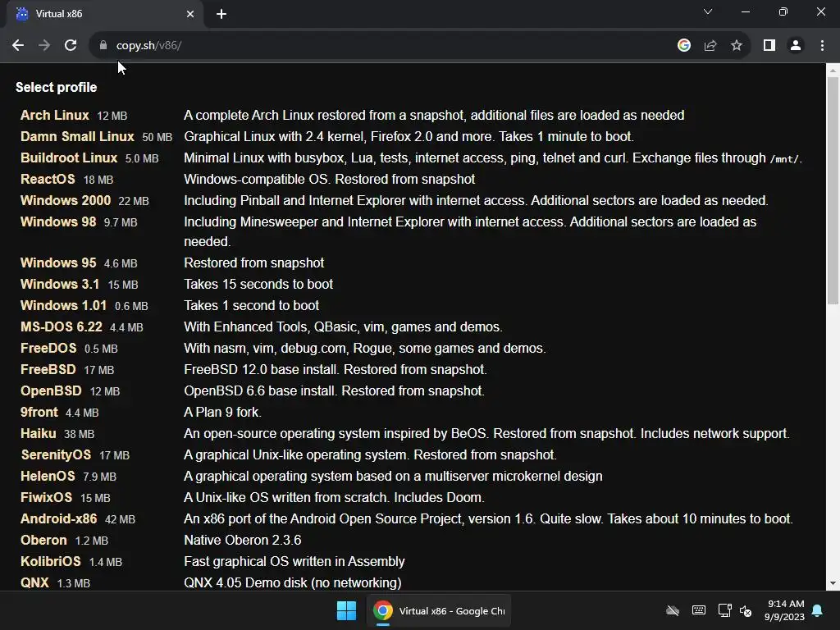Image resolution: width=840 pixels, height=630 pixels.
Task: Launch the Haiku profile
Action: coord(38,434)
